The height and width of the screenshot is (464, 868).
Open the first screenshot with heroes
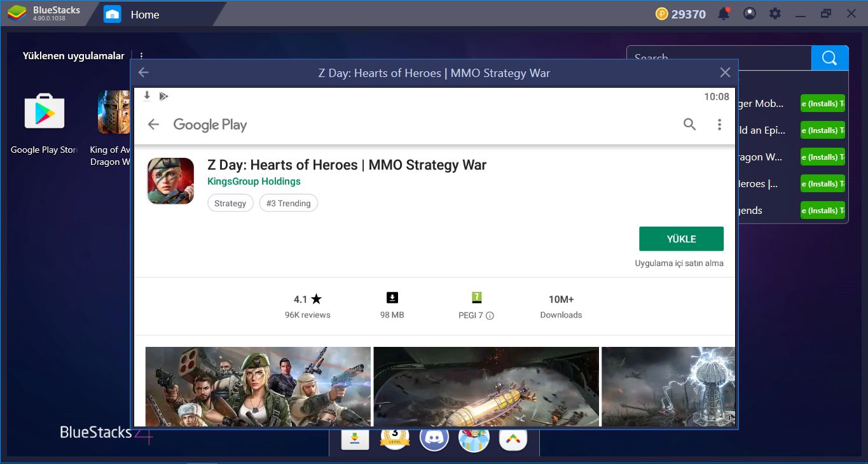258,386
